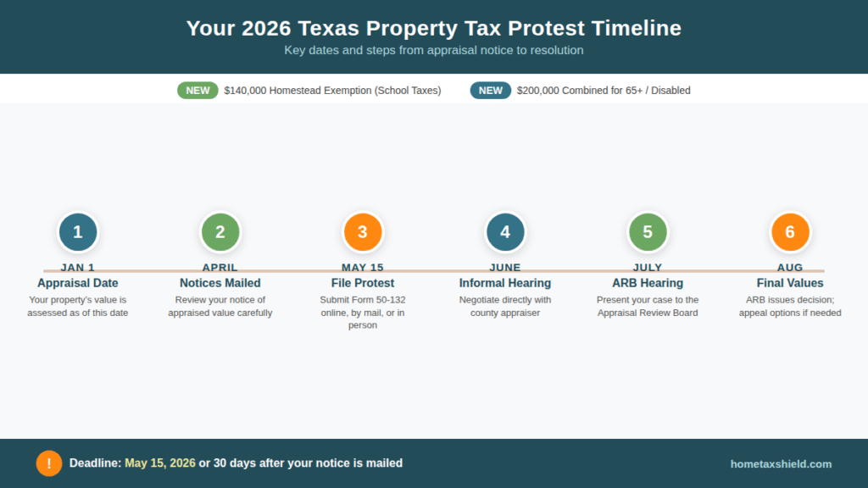868x488 pixels.
Task: Click the $140,000 Homestead Exemption text
Action: coord(332,91)
